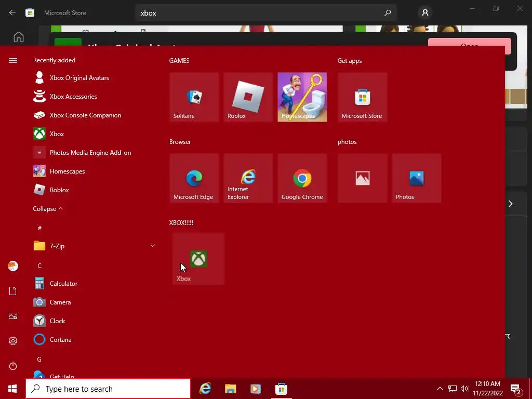This screenshot has width=532, height=399.
Task: Launch the Xbox tile under XBOX!!!!!
Action: point(198,259)
